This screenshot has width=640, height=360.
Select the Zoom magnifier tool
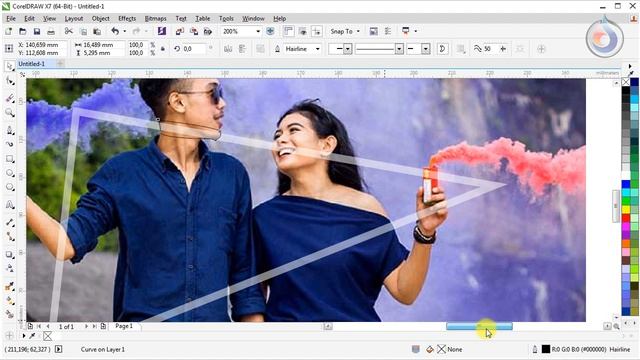pos(10,113)
